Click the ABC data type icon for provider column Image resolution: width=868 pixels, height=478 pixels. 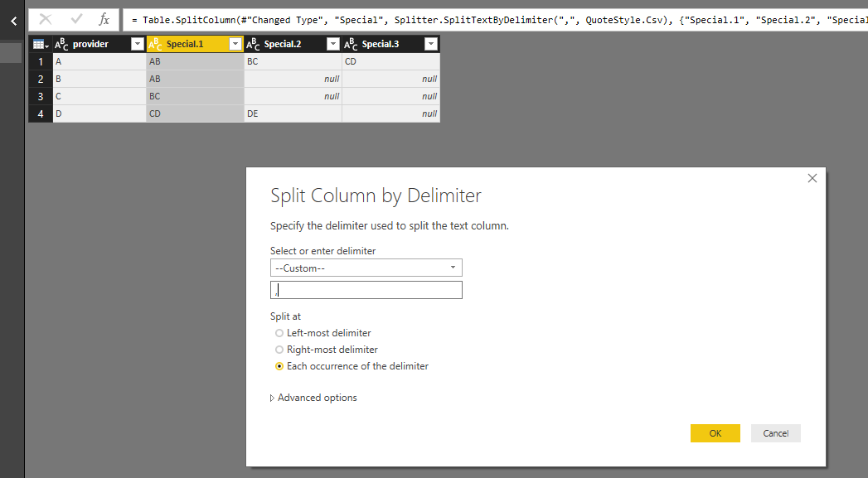coord(61,44)
